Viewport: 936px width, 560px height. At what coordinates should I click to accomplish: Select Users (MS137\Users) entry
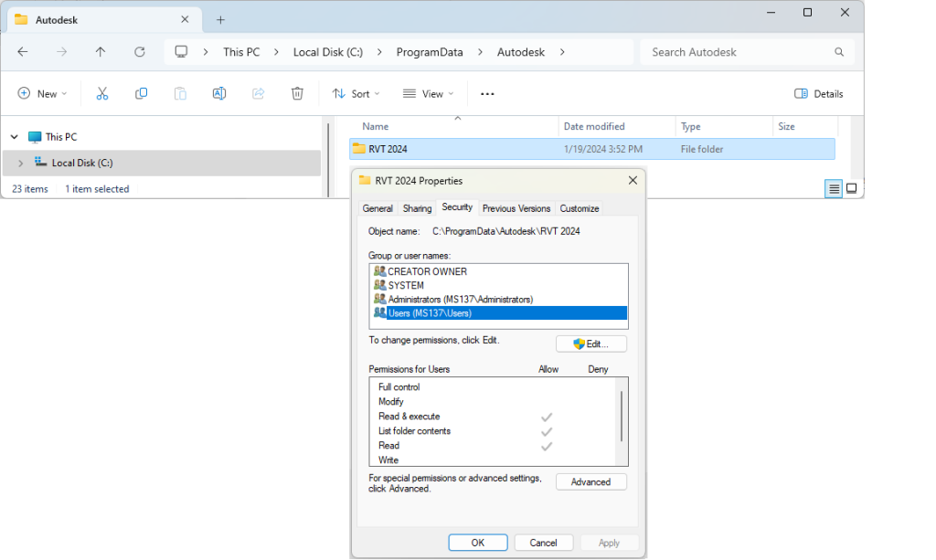tap(498, 313)
